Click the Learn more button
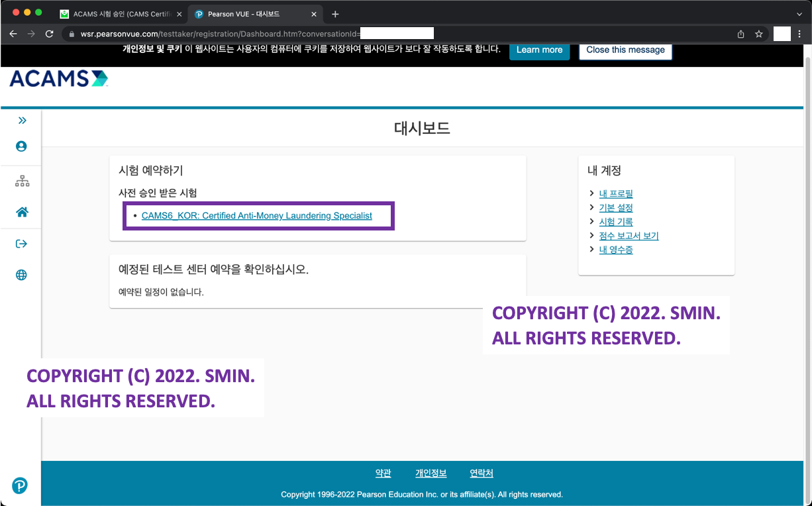Viewport: 812px width, 506px height. coord(539,50)
